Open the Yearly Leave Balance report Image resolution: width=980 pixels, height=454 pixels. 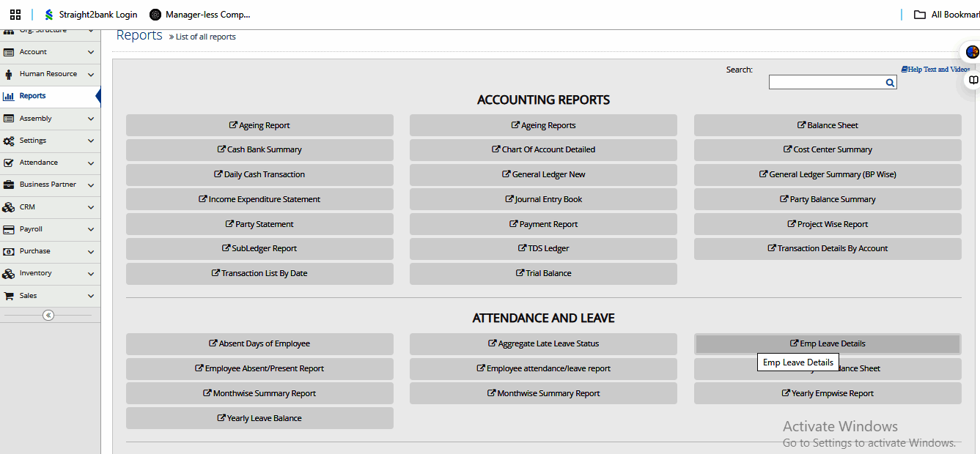(259, 418)
